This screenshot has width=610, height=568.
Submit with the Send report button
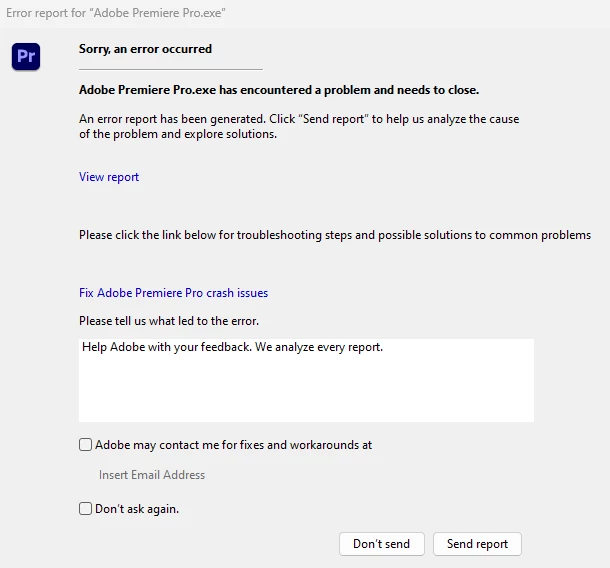[x=477, y=543]
